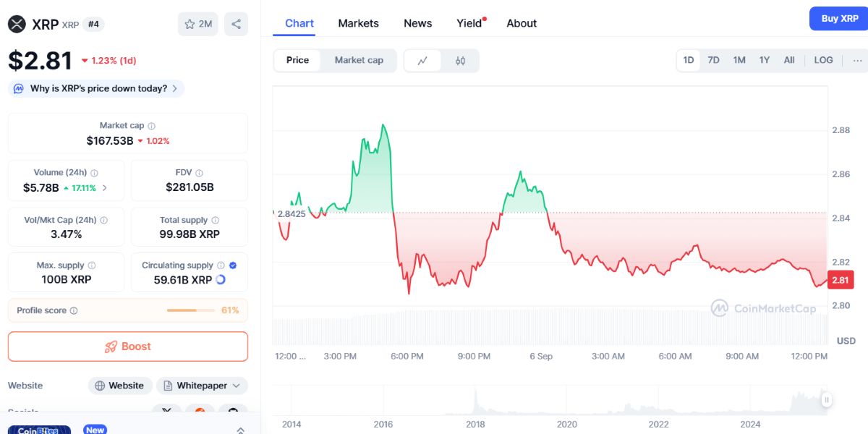Click Max. supply info icon
This screenshot has width=868, height=434.
(91, 265)
